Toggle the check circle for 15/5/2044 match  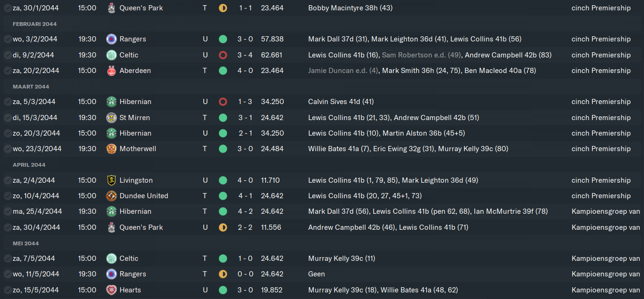[8, 290]
